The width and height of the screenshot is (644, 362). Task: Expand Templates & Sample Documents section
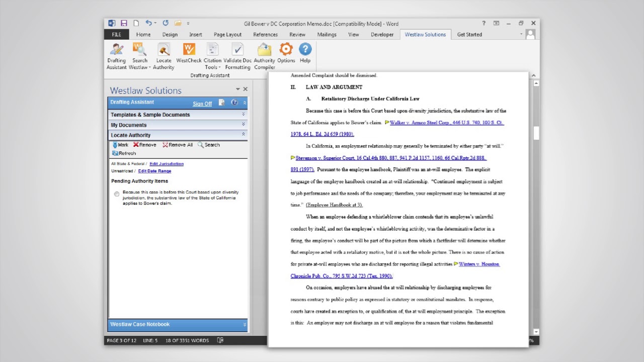244,115
